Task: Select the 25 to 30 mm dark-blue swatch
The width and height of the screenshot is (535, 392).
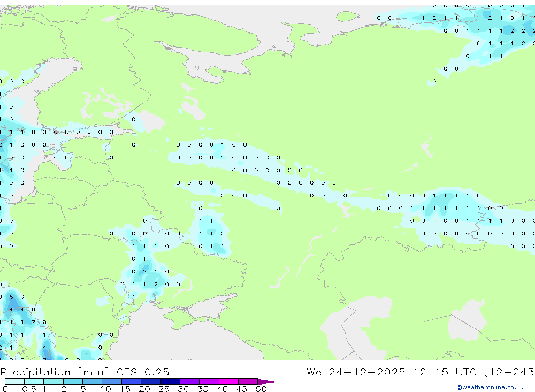Action: (x=170, y=381)
